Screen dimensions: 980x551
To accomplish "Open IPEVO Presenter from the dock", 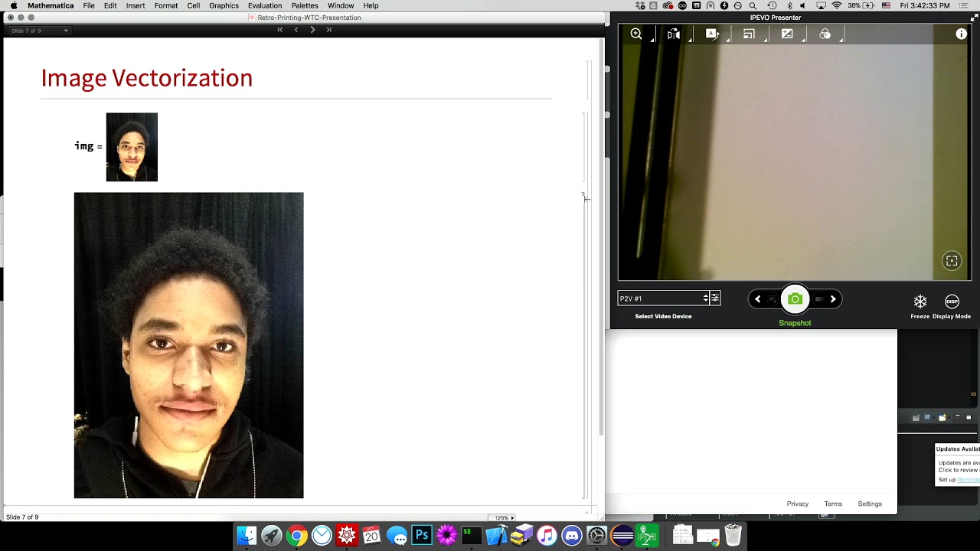I will (647, 535).
